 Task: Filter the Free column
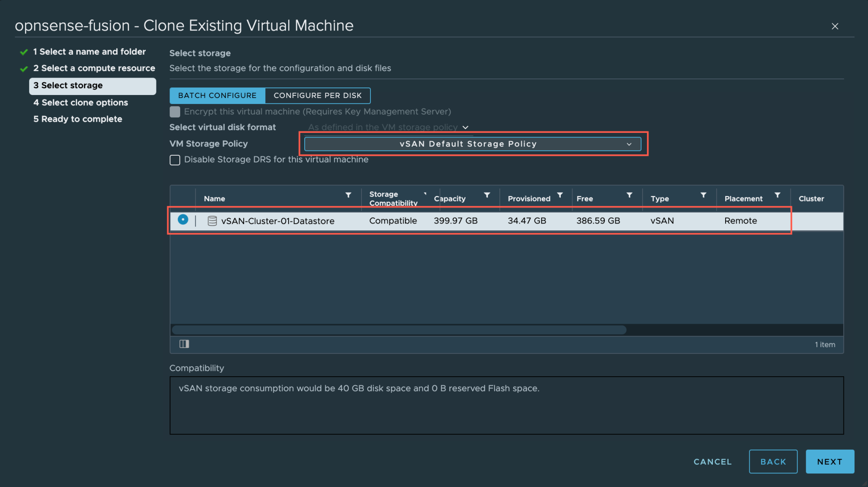tap(629, 195)
